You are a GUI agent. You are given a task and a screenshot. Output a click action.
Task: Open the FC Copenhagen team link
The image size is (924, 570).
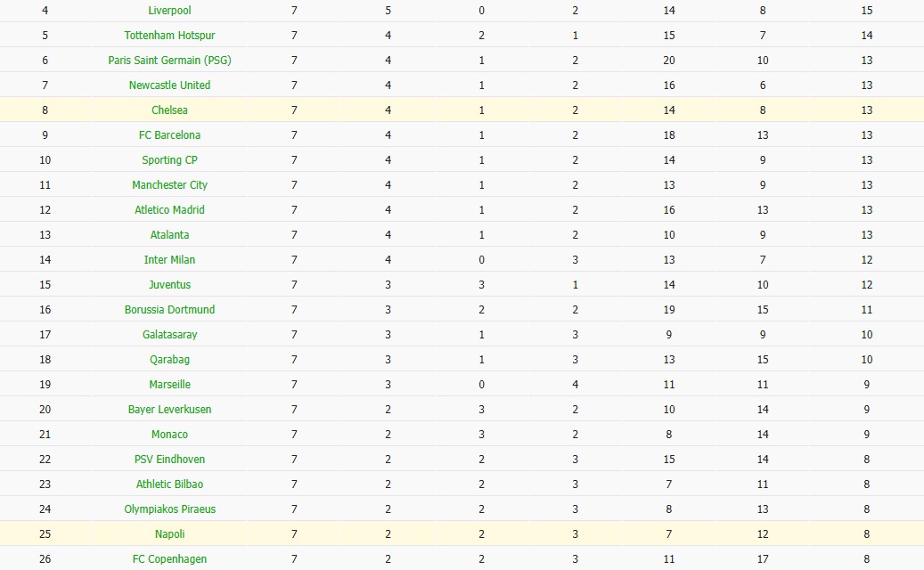click(169, 559)
